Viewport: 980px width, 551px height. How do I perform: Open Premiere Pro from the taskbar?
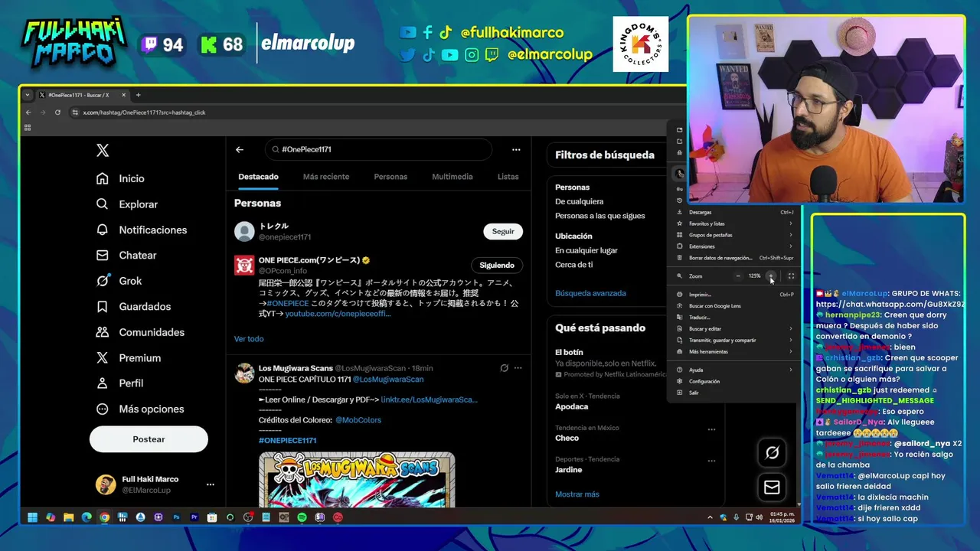(x=194, y=517)
